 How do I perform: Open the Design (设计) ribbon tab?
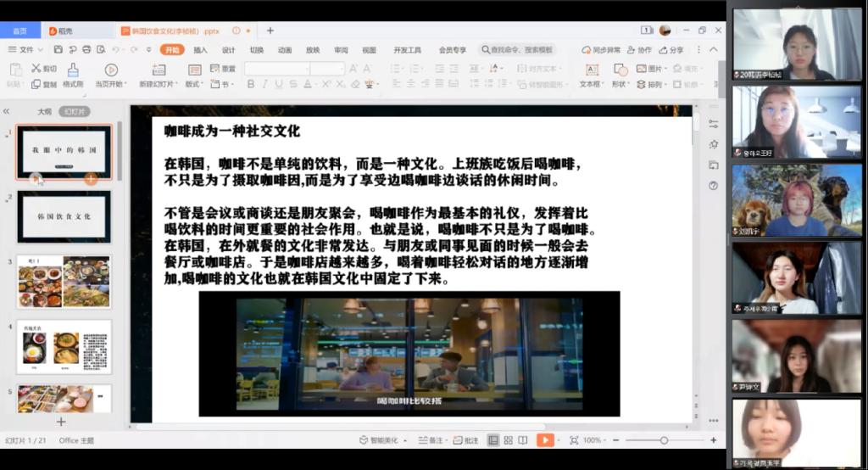pyautogui.click(x=229, y=50)
